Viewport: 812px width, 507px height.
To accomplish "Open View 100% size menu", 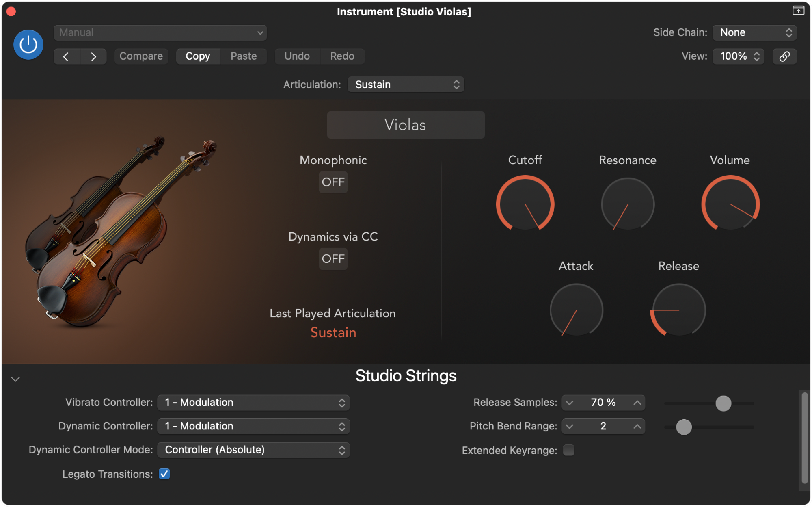I will tap(739, 56).
